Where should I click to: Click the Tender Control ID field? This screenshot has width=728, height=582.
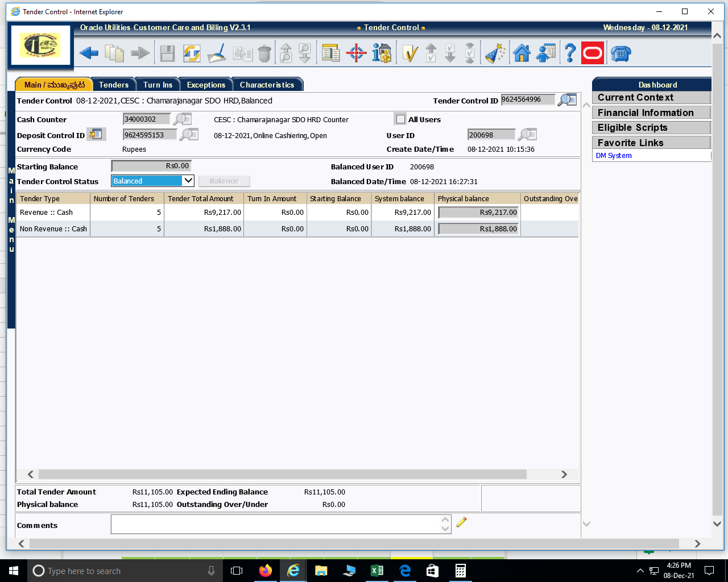click(528, 99)
